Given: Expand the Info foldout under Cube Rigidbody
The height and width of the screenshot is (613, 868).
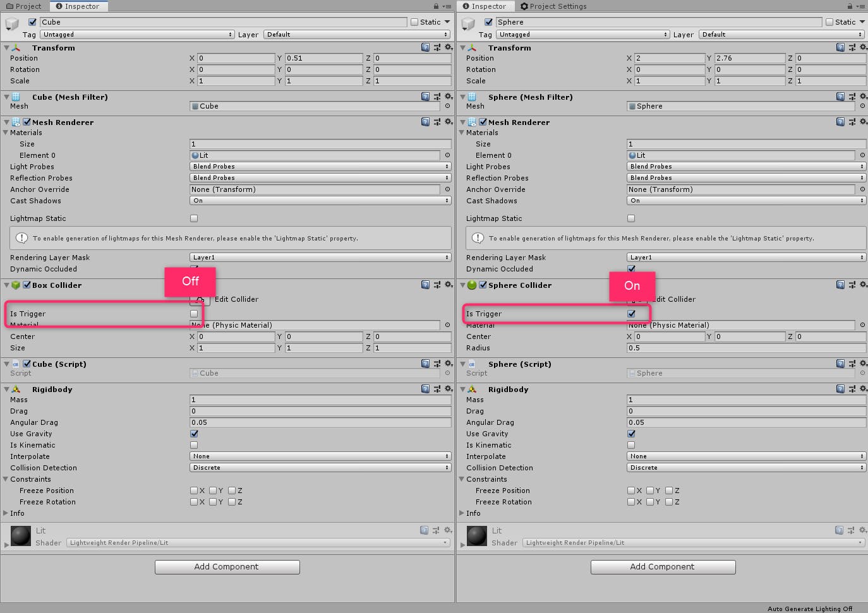Looking at the screenshot, I should tap(6, 513).
